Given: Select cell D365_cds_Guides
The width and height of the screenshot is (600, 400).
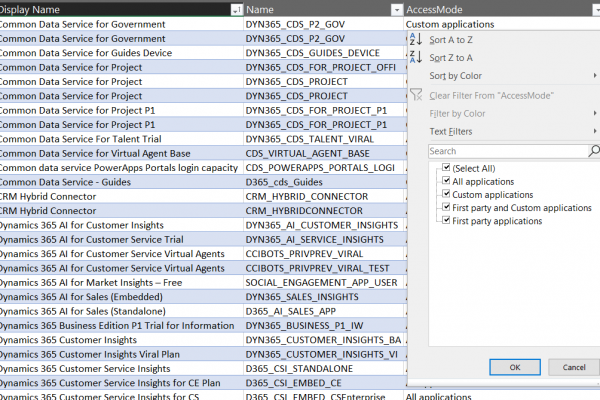Looking at the screenshot, I should coord(323,182).
